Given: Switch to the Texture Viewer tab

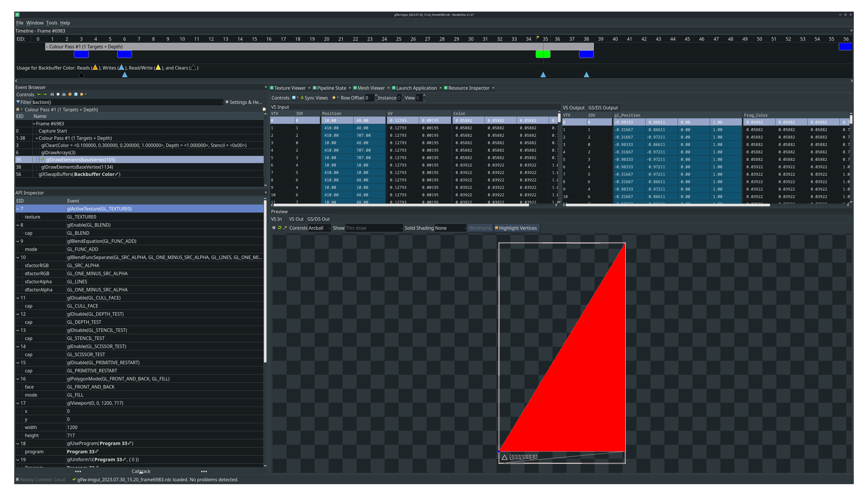Looking at the screenshot, I should (x=289, y=88).
